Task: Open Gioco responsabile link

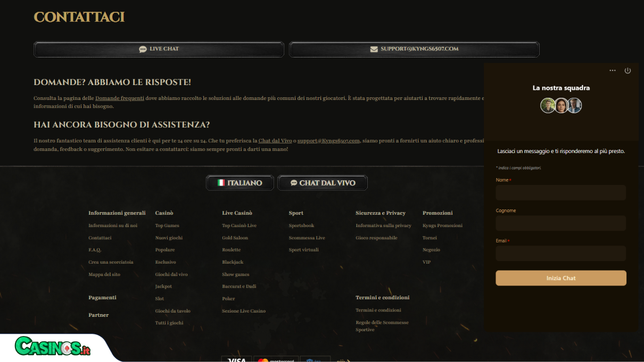Action: click(376, 238)
